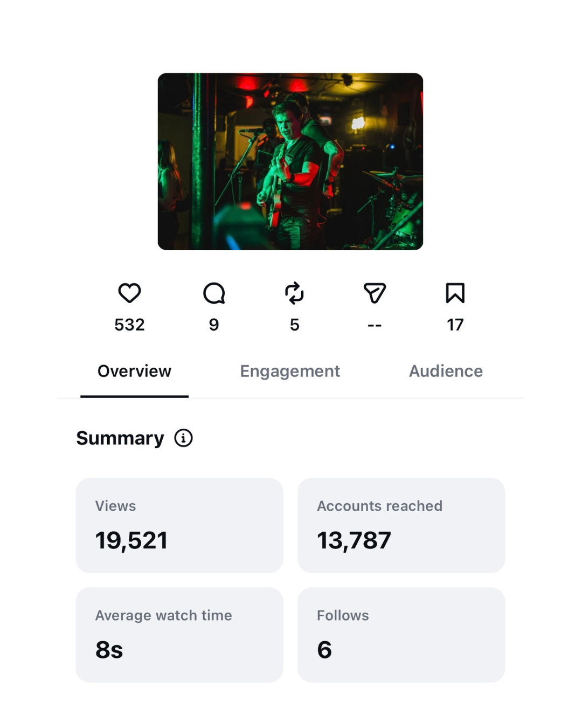Open the Views 19,521 card
Image resolution: width=582 pixels, height=728 pixels.
179,525
